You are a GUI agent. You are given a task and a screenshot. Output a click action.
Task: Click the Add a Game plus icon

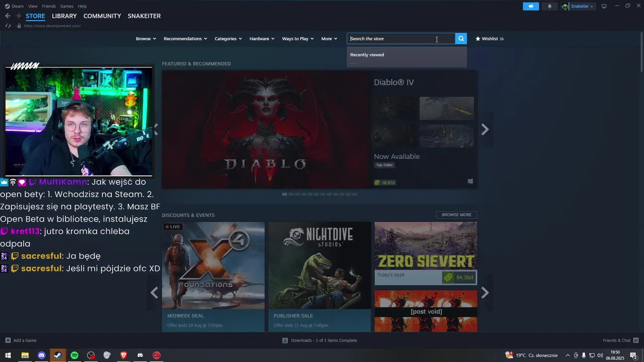8,340
